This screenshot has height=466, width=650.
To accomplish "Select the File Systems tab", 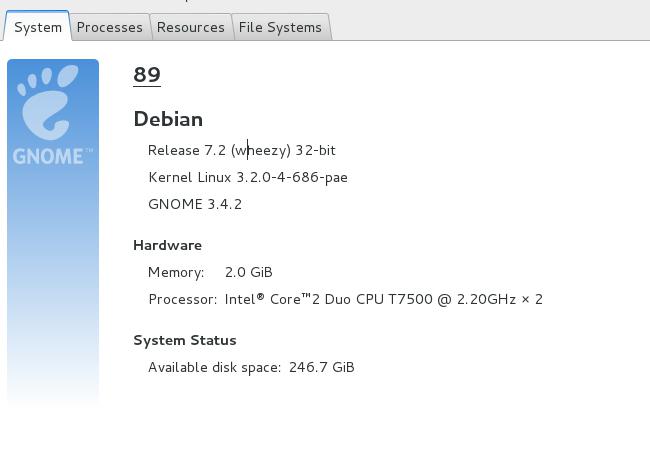I will click(280, 27).
